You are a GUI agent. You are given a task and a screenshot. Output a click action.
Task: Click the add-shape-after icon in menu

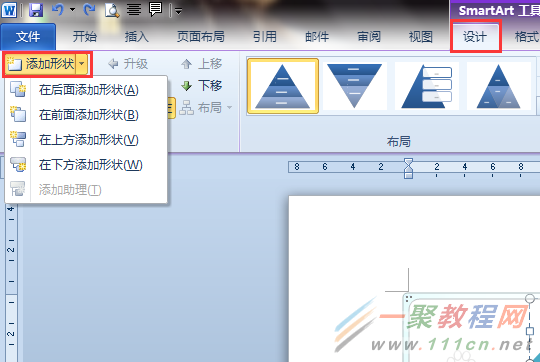[x=18, y=89]
